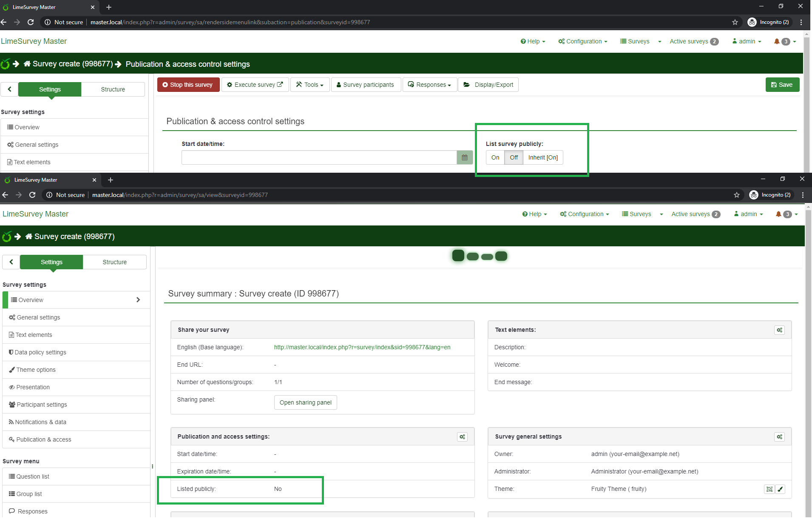
Task: Open Publication and access settings gear icon
Action: pyautogui.click(x=462, y=437)
